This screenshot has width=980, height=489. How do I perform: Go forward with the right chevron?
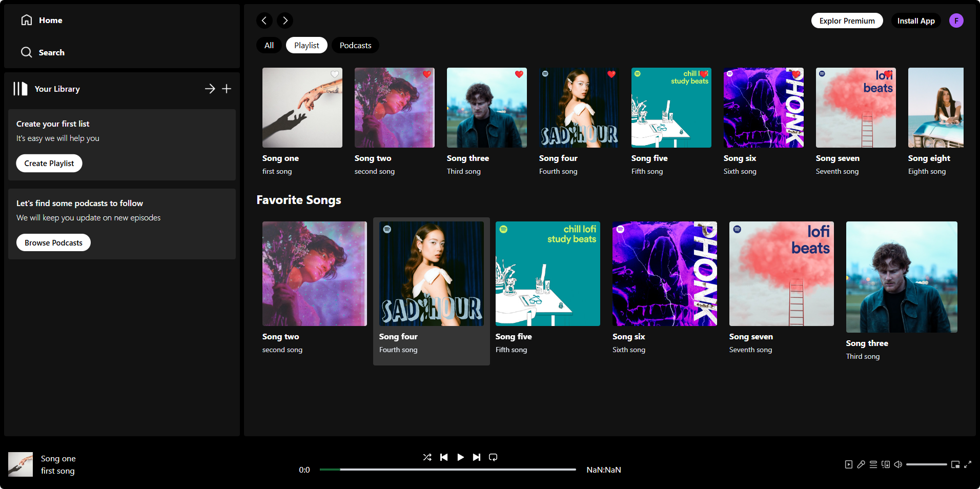285,21
